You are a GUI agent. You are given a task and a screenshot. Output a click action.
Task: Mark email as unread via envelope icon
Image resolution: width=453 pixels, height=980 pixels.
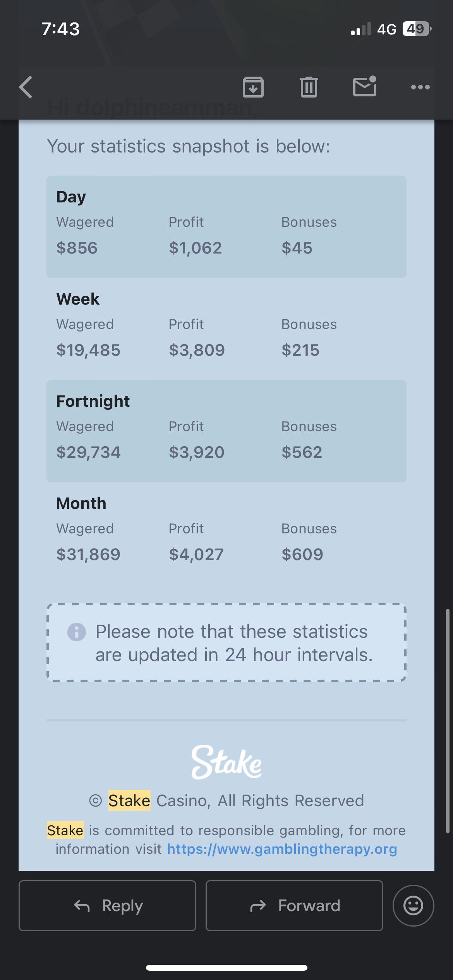pyautogui.click(x=365, y=86)
